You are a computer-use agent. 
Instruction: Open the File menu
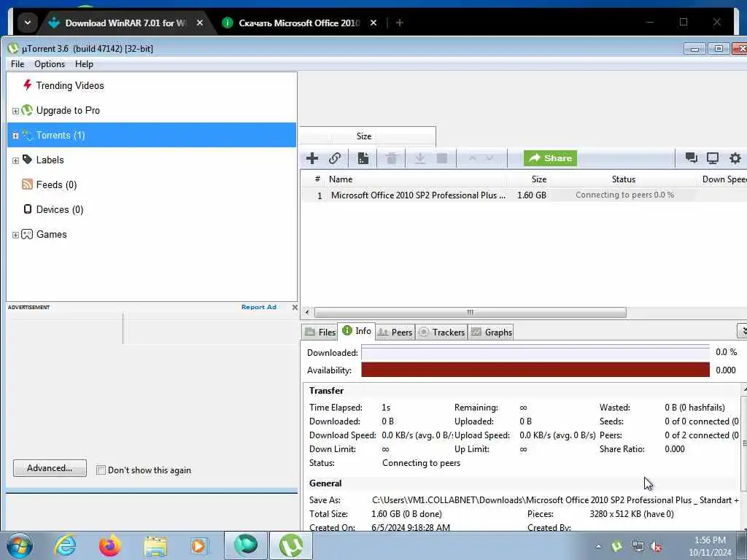[18, 64]
